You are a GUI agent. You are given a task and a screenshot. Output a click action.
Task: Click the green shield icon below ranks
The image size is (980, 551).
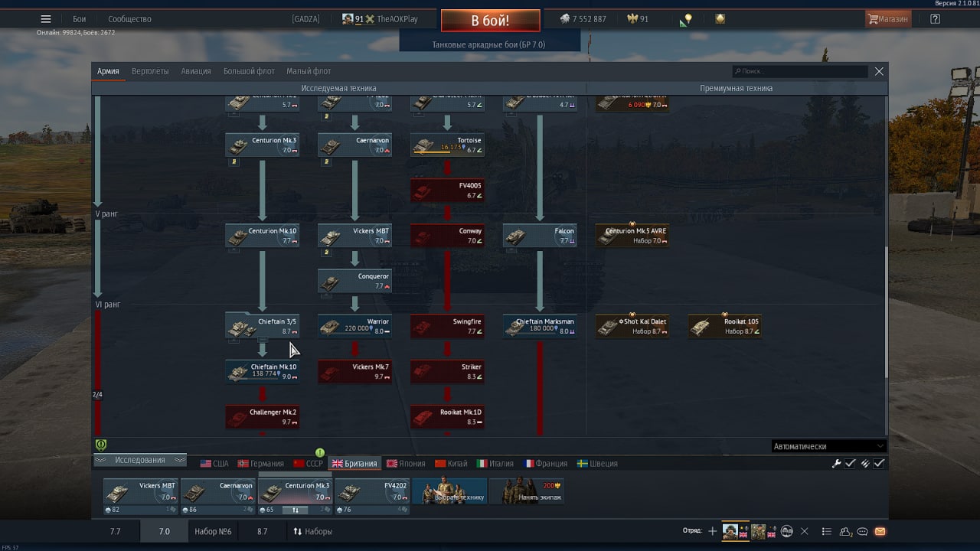click(x=100, y=445)
